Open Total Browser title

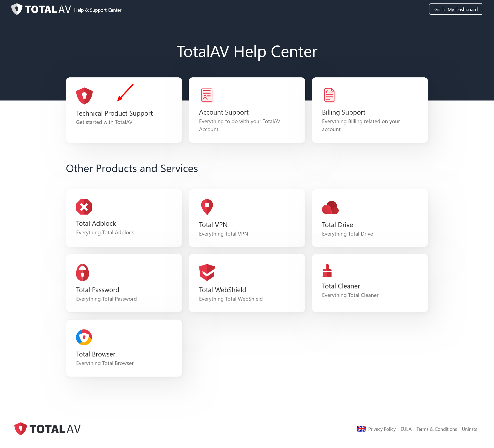pos(96,354)
